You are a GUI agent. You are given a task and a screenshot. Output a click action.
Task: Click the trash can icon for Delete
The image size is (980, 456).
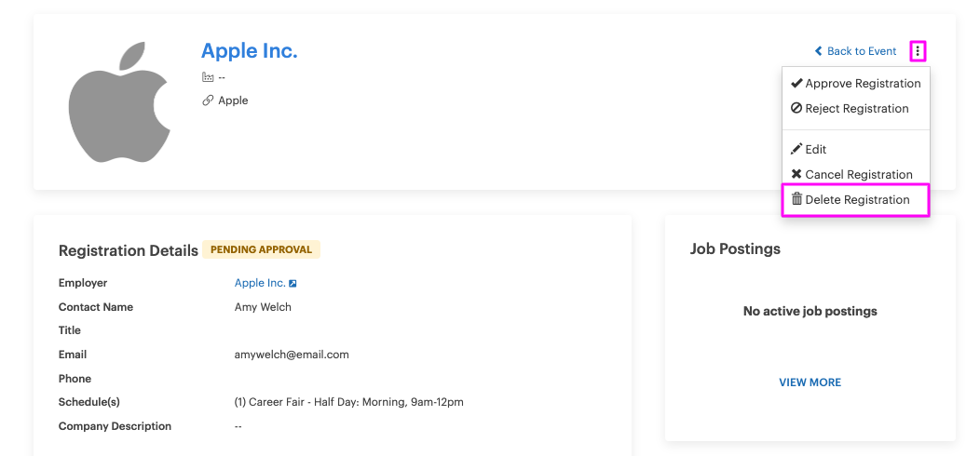point(796,199)
